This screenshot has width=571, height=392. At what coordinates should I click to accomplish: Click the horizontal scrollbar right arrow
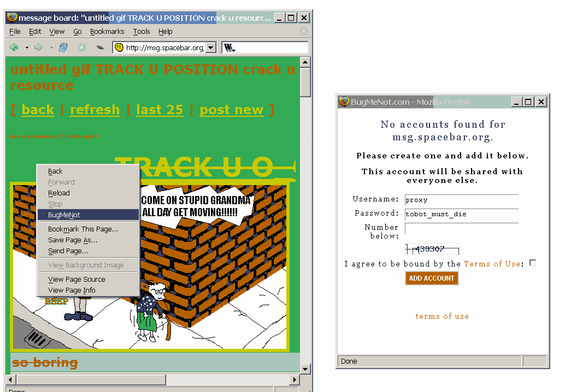coord(295,379)
